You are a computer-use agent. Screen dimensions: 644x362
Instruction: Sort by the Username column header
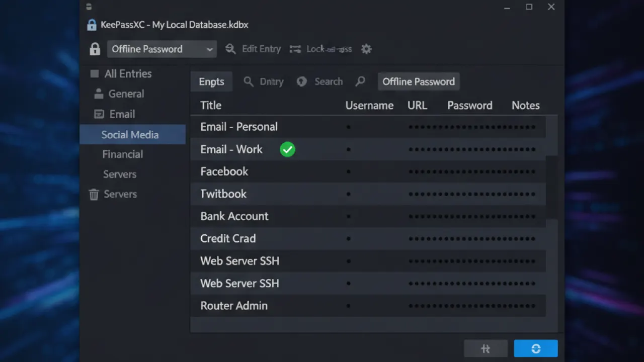(x=369, y=105)
